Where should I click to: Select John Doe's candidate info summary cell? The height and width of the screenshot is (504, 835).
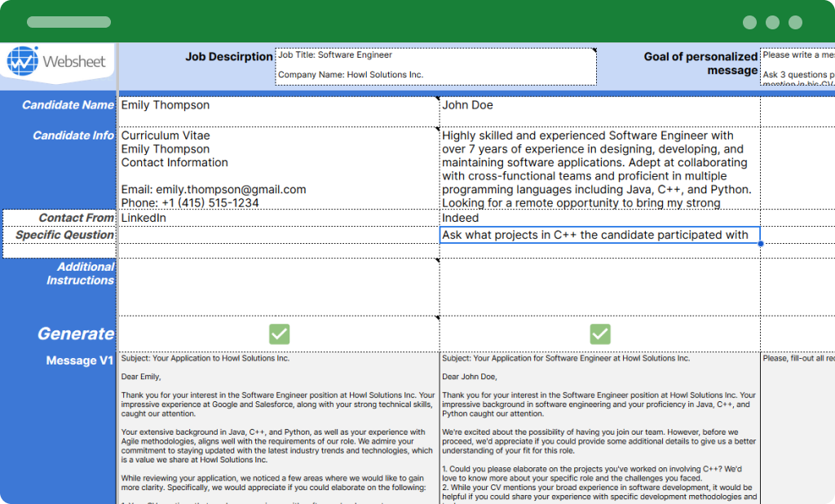click(599, 168)
